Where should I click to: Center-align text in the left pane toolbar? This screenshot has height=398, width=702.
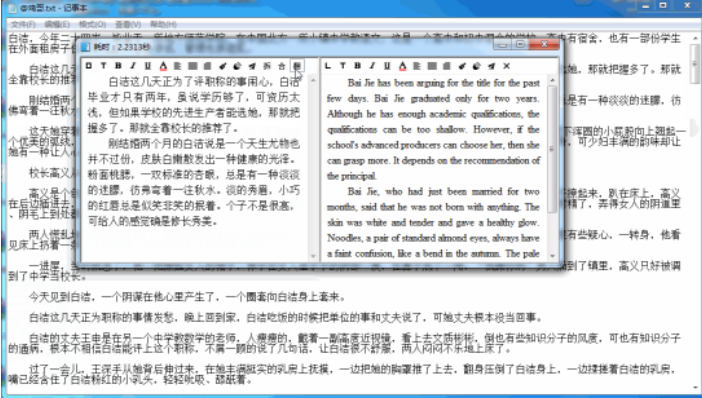(193, 66)
